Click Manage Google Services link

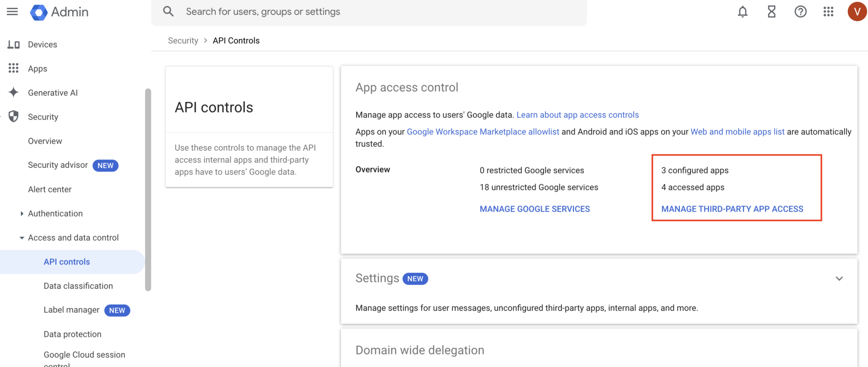click(x=535, y=209)
